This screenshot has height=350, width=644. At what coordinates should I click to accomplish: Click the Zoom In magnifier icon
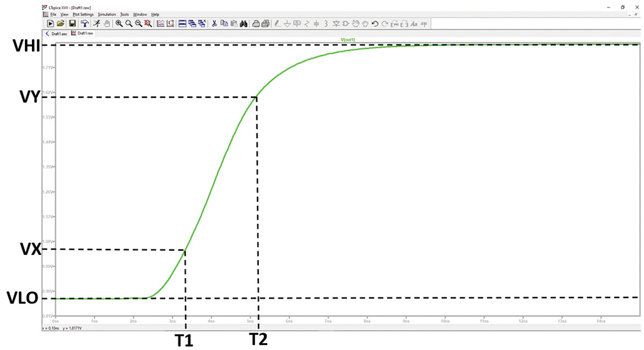click(119, 24)
